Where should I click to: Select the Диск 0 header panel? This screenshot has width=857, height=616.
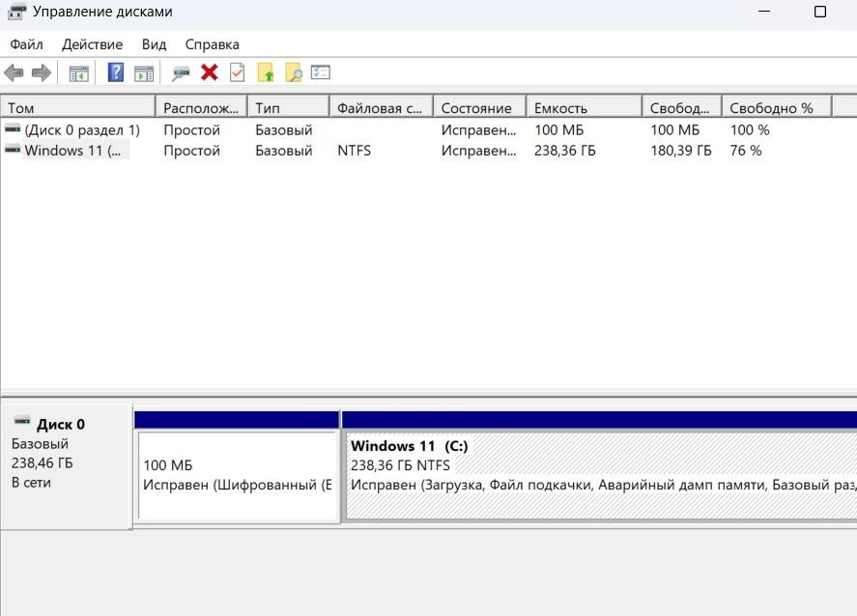point(66,467)
